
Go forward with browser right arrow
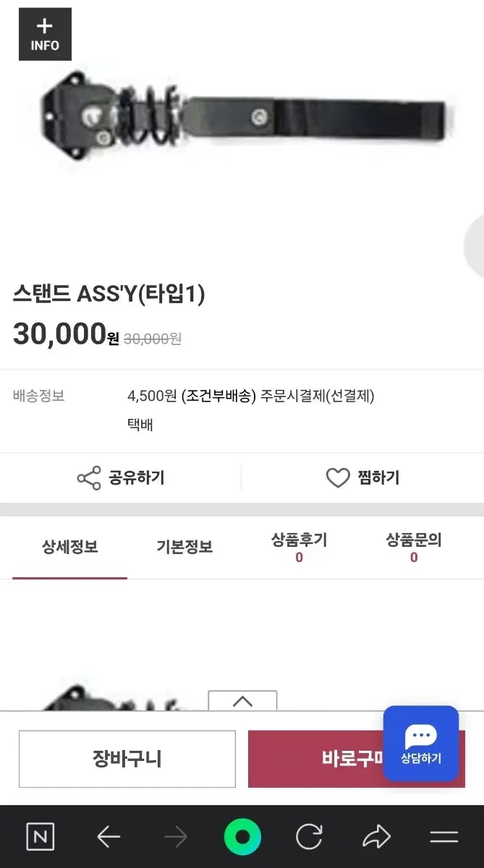[175, 838]
